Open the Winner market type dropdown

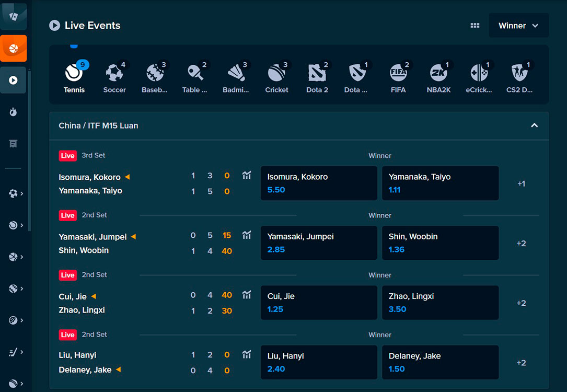coord(518,25)
